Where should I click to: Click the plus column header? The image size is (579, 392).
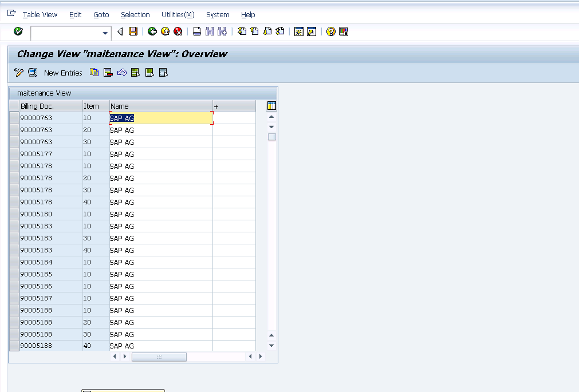coord(234,106)
